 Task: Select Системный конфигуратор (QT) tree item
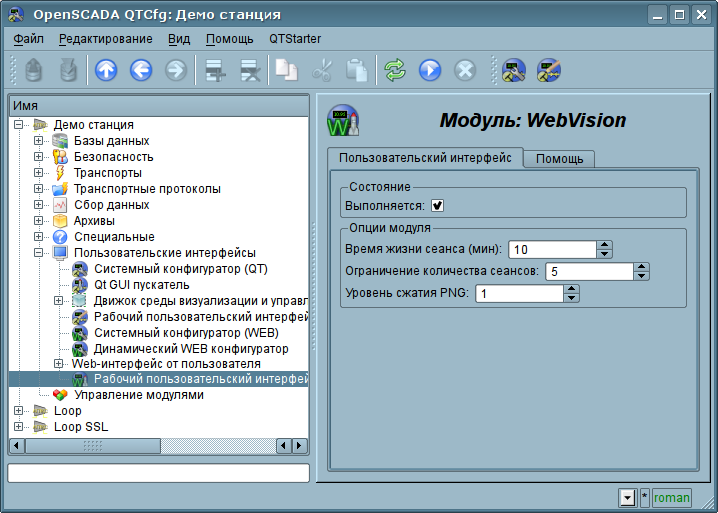(x=180, y=269)
